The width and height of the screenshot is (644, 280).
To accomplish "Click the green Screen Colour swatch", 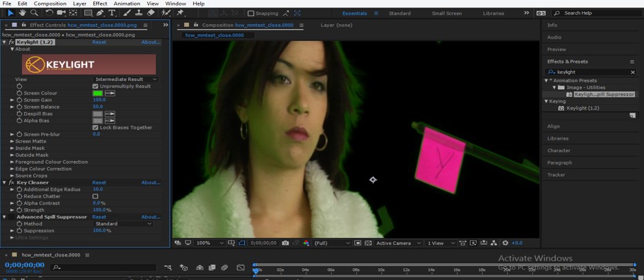I will tap(98, 93).
